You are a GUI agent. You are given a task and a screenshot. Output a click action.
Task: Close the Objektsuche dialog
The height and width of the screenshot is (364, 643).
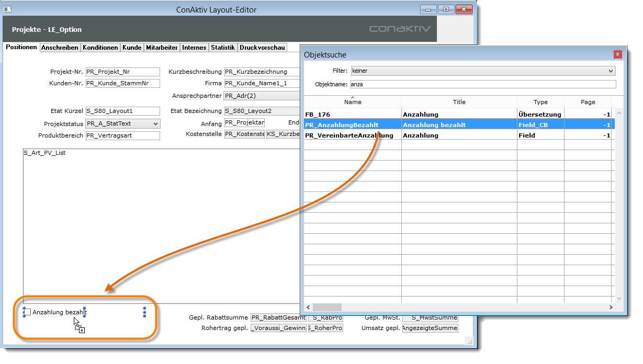tap(617, 54)
